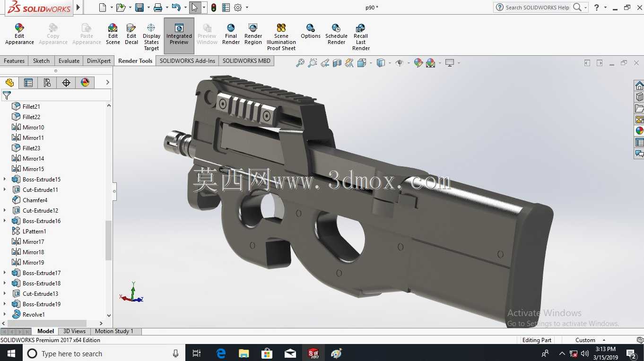This screenshot has height=361, width=644.
Task: Switch to 3D Views tab
Action: point(74,331)
